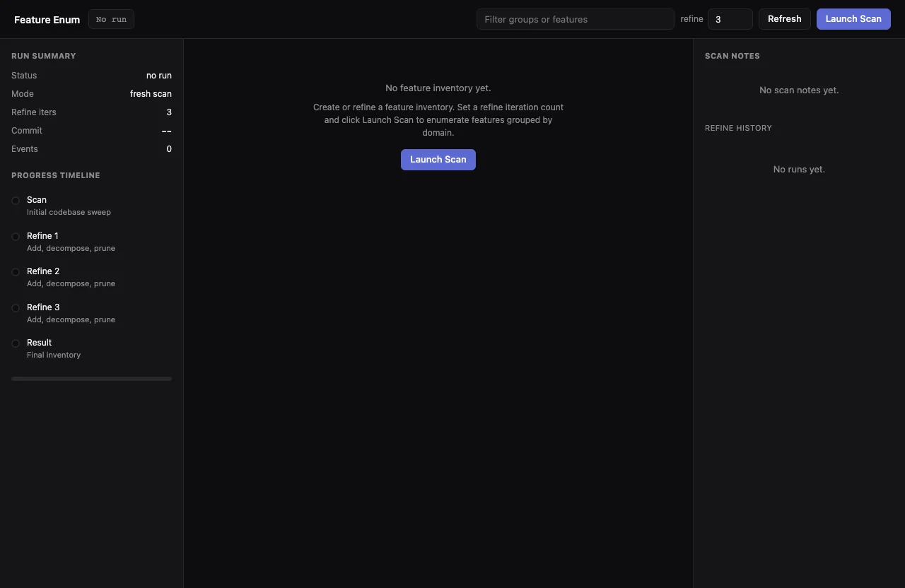Click the SCAN NOTES heading

732,56
